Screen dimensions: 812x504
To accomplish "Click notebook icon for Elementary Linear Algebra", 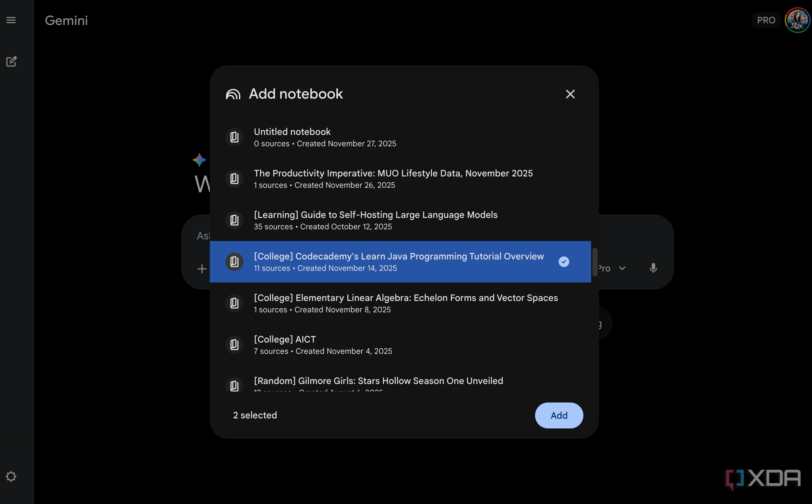I will [x=234, y=303].
